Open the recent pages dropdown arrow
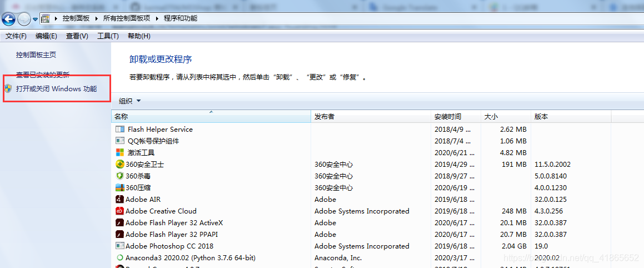The height and width of the screenshot is (268, 644). (x=36, y=19)
